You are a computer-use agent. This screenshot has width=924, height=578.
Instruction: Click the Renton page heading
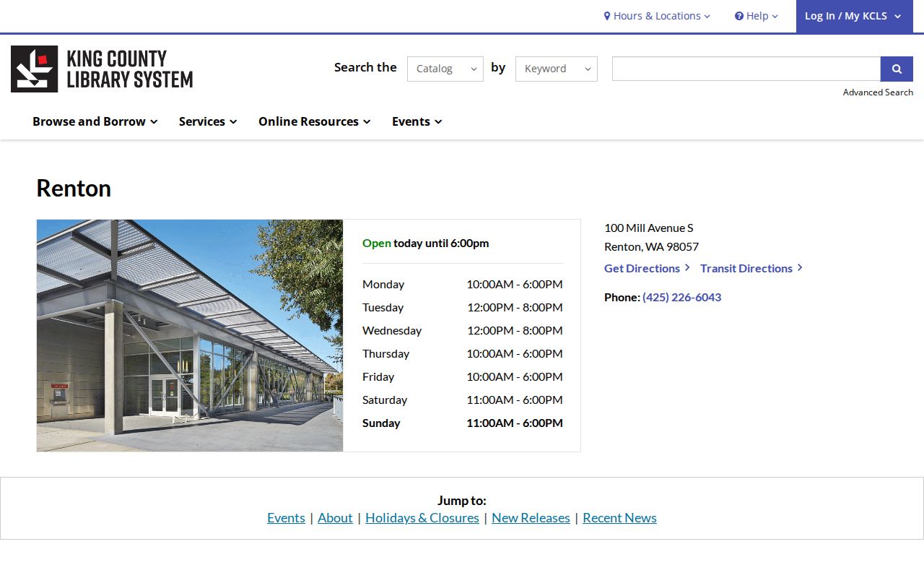[74, 188]
